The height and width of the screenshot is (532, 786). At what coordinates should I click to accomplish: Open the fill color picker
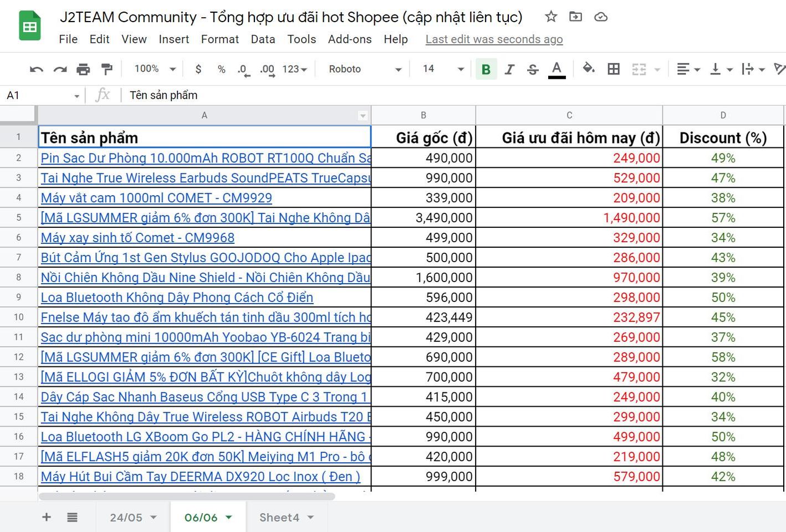589,69
